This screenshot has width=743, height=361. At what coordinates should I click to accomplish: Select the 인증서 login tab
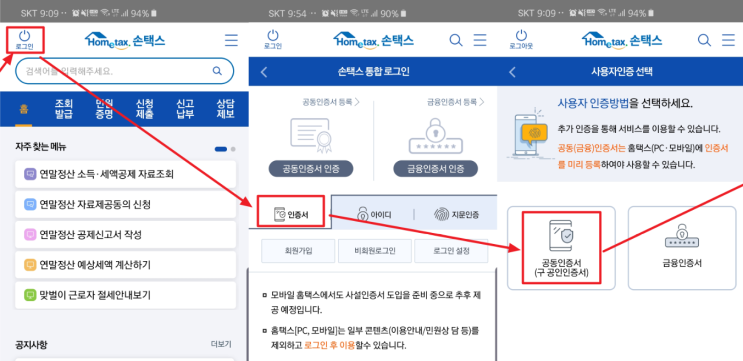click(x=291, y=214)
